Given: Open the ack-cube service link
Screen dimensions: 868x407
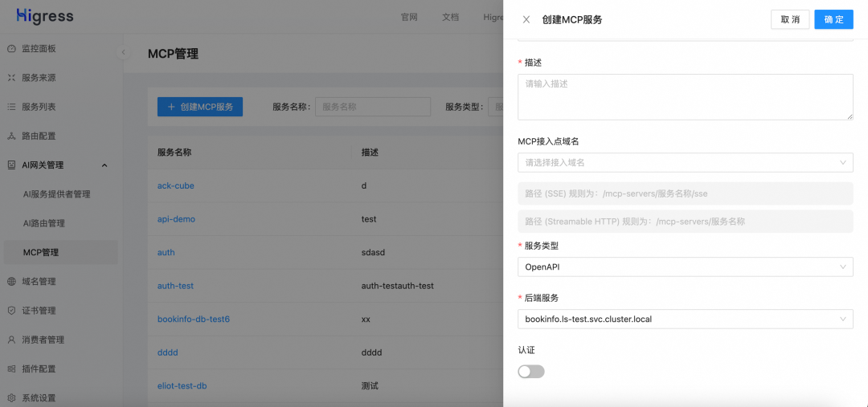Looking at the screenshot, I should click(176, 185).
